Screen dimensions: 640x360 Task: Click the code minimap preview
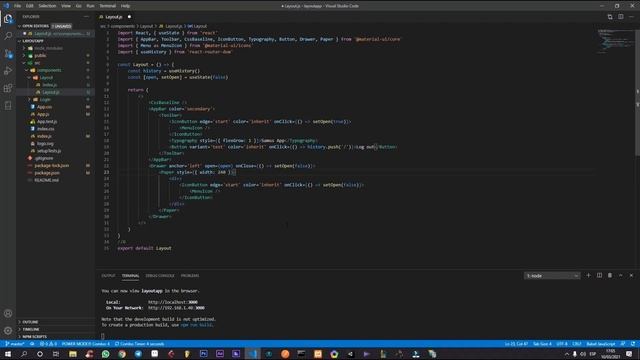point(615,41)
